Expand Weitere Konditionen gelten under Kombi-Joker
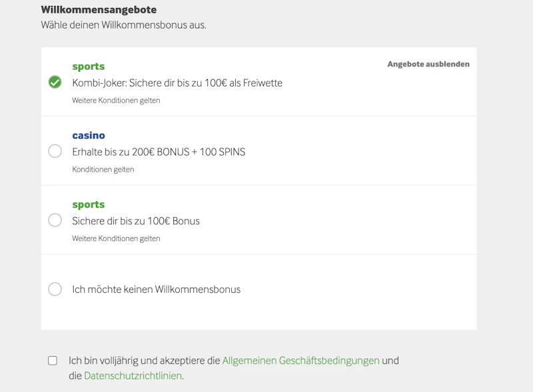Screen dimensions: 533x392 click(x=116, y=100)
